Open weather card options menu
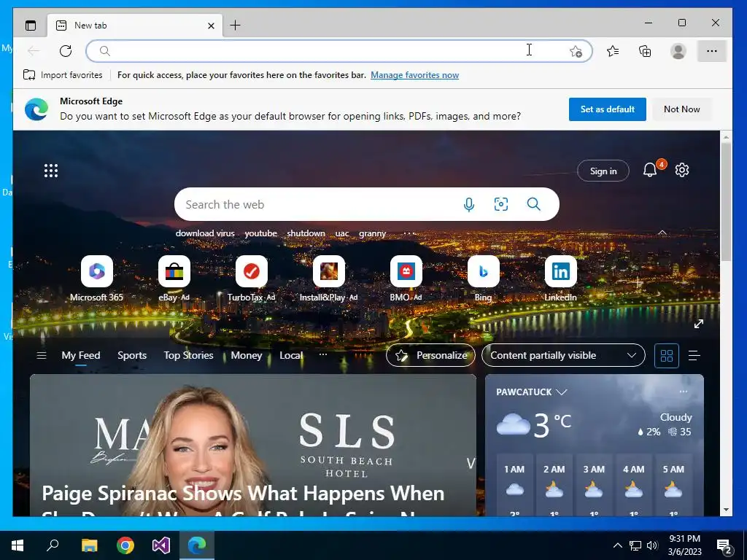Viewport: 747px width, 560px height. click(x=684, y=392)
